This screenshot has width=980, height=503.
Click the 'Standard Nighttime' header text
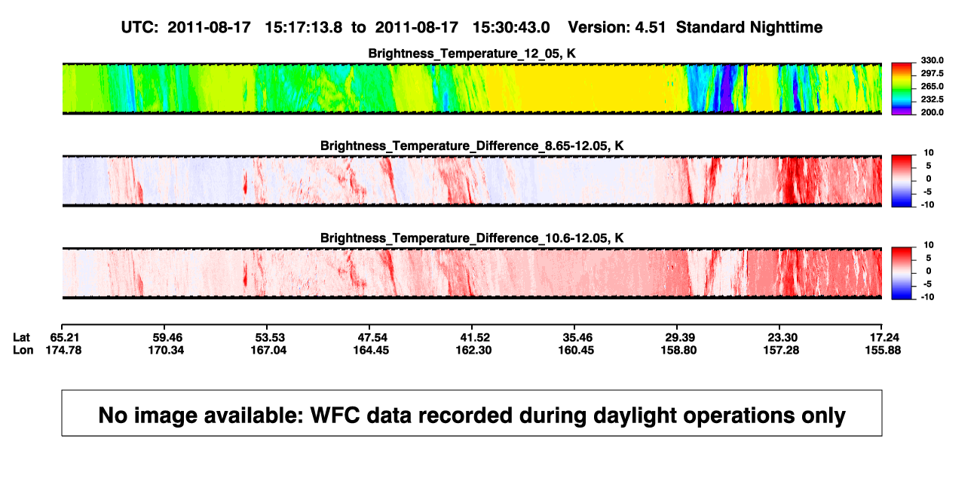[x=749, y=27]
